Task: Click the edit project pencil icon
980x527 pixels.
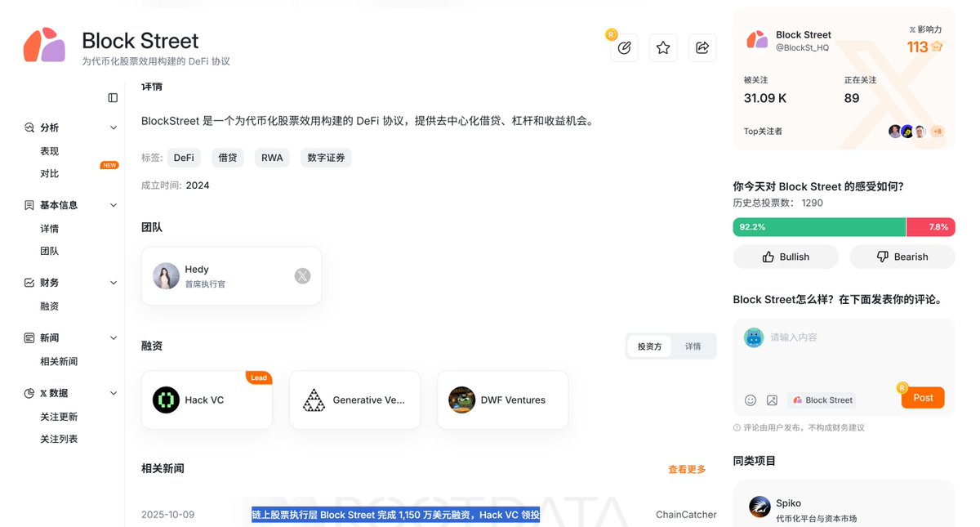Action: (625, 48)
